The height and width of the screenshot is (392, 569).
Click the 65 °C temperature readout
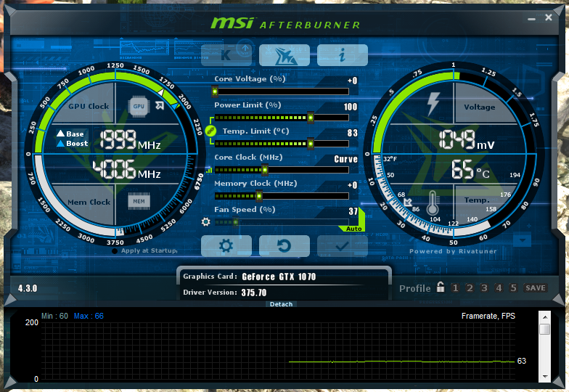pos(470,170)
